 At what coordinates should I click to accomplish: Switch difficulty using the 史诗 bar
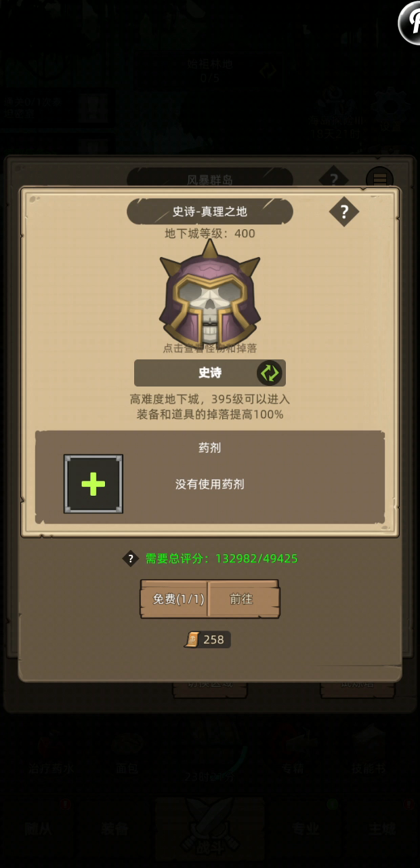tap(210, 373)
